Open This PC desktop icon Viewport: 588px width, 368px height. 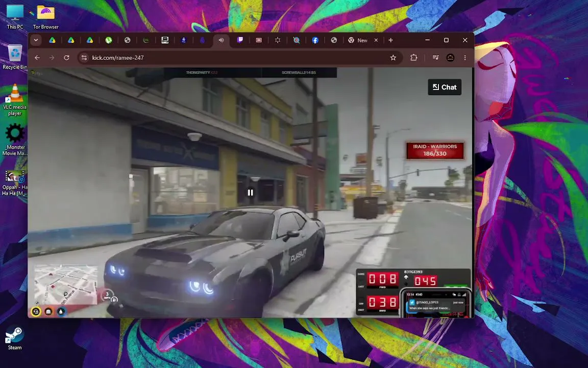tap(15, 17)
